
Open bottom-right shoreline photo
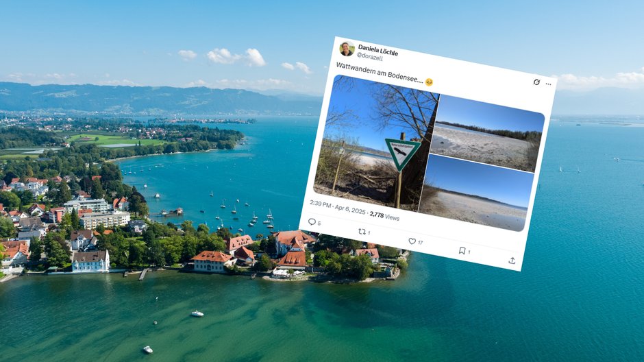click(x=475, y=193)
